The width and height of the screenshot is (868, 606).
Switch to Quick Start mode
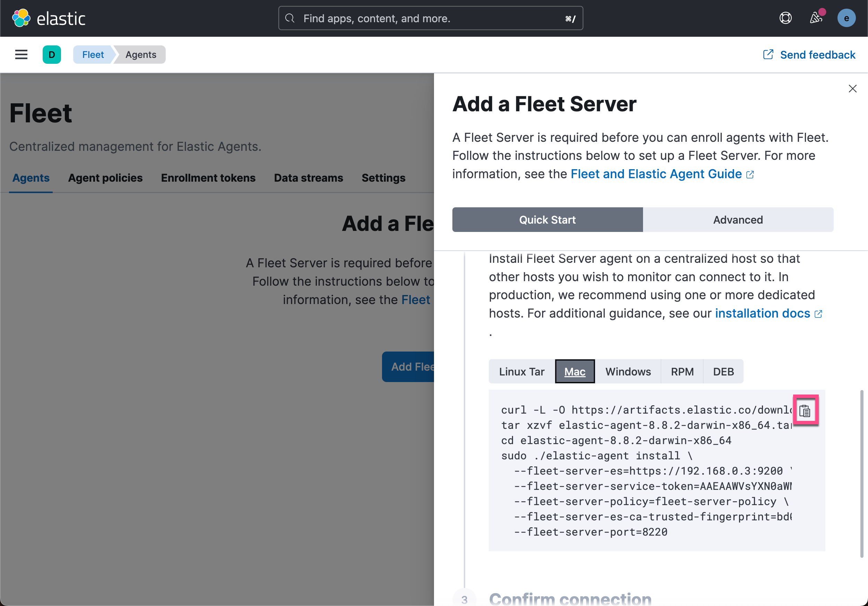click(547, 220)
